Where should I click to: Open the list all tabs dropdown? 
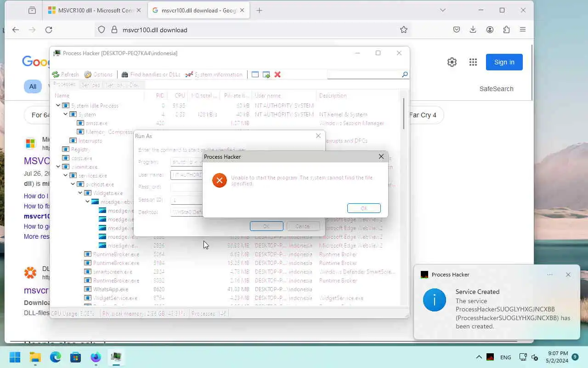pos(443,10)
